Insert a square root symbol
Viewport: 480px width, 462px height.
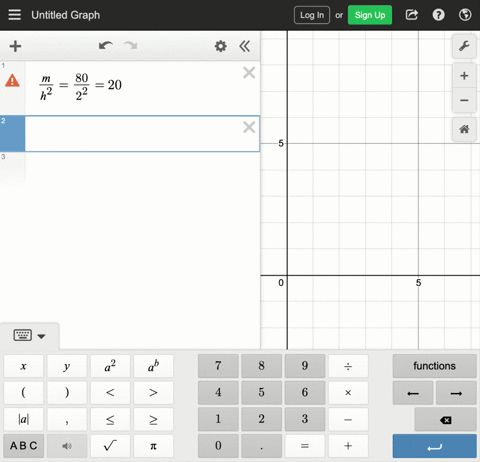pos(110,446)
